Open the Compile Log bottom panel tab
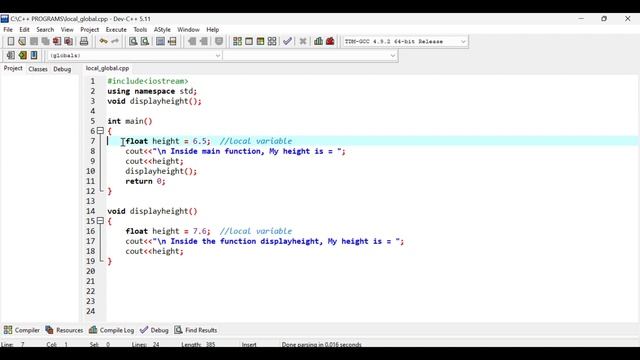 (x=111, y=330)
